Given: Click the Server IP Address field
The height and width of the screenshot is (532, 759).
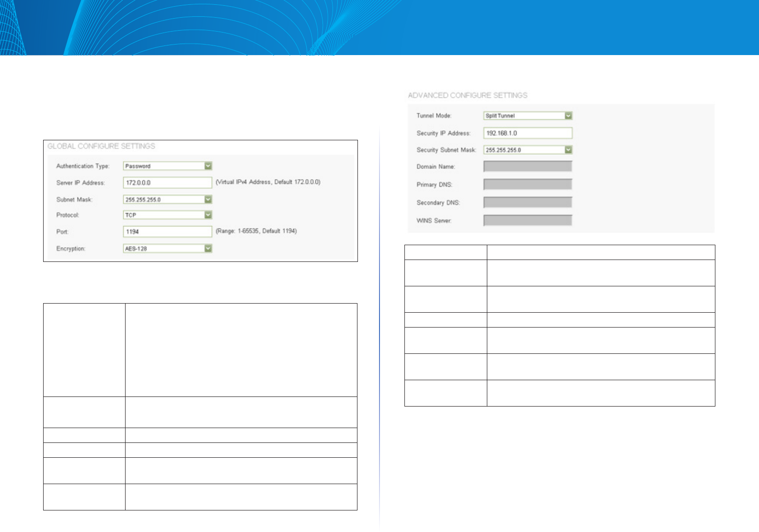Looking at the screenshot, I should click(x=167, y=182).
